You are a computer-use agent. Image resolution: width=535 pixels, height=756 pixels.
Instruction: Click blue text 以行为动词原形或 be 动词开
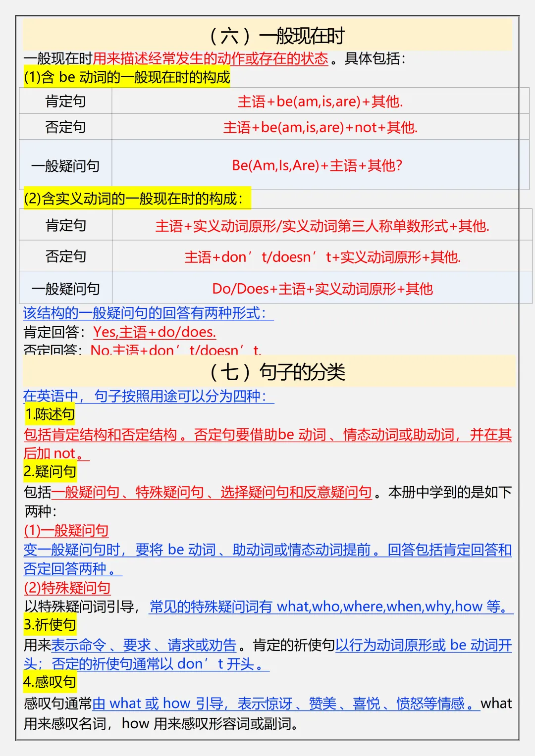coord(424,645)
